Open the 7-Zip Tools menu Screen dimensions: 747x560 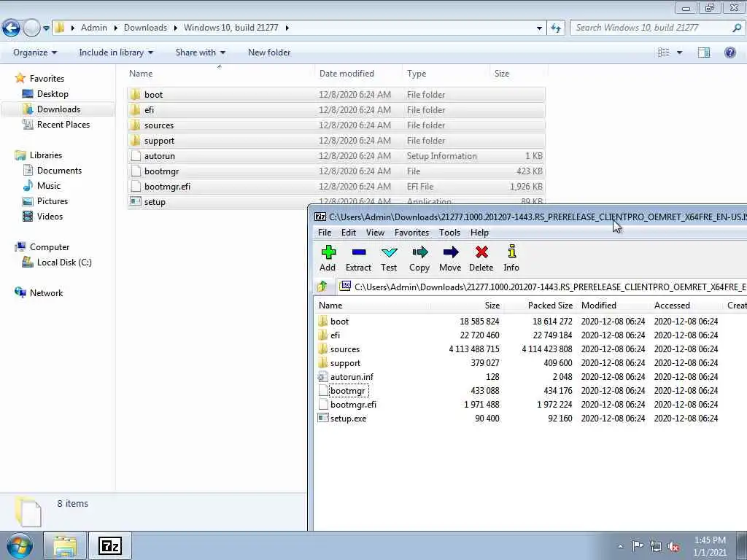pyautogui.click(x=449, y=233)
